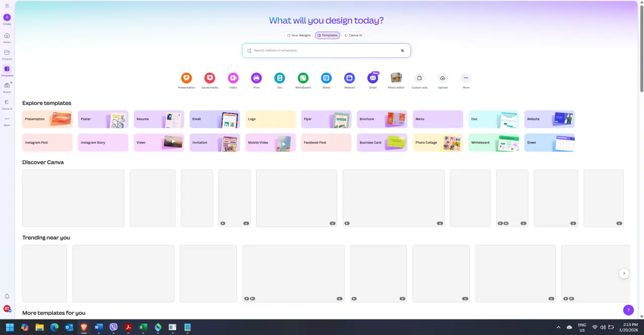Image resolution: width=644 pixels, height=335 pixels.
Task: Choose the Website category icon
Action: click(350, 78)
